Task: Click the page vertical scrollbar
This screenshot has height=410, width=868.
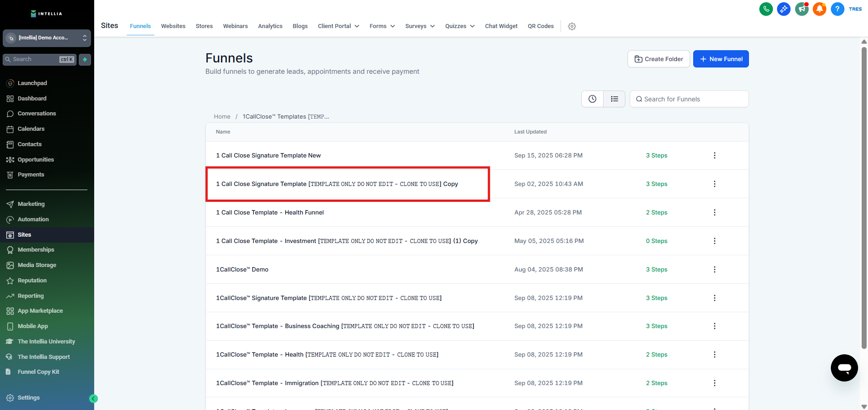Action: 864,198
